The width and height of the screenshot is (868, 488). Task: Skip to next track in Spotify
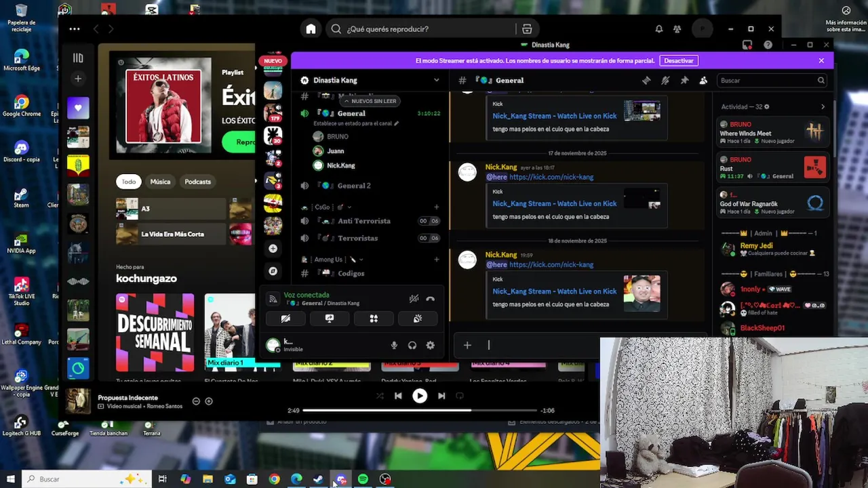click(x=441, y=396)
